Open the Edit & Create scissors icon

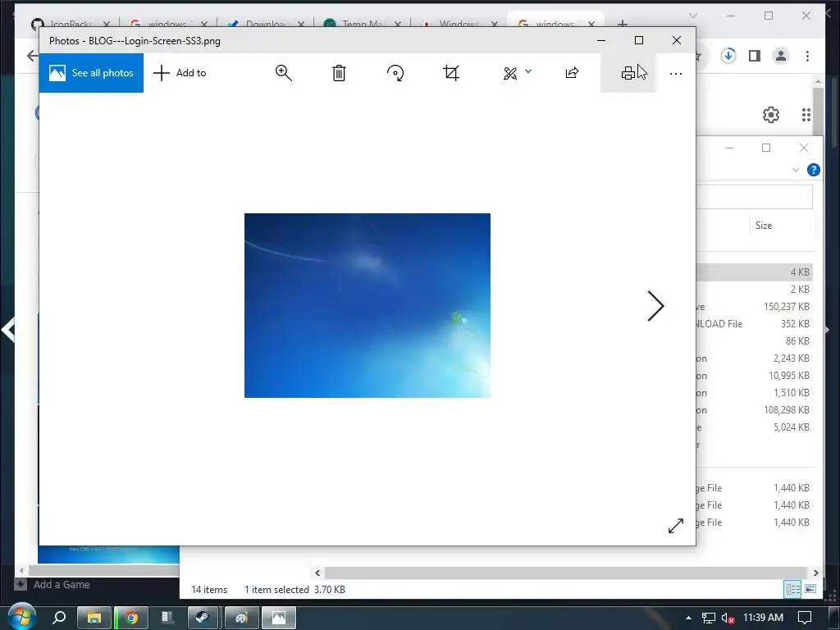[x=510, y=73]
